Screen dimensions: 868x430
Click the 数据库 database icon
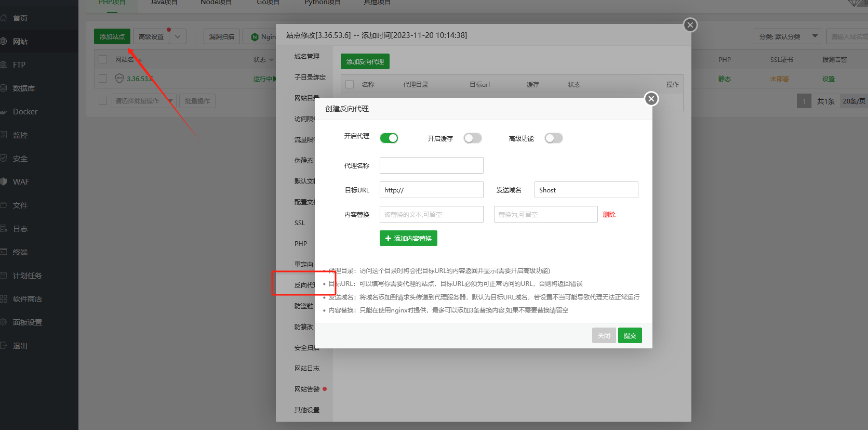(x=3, y=88)
